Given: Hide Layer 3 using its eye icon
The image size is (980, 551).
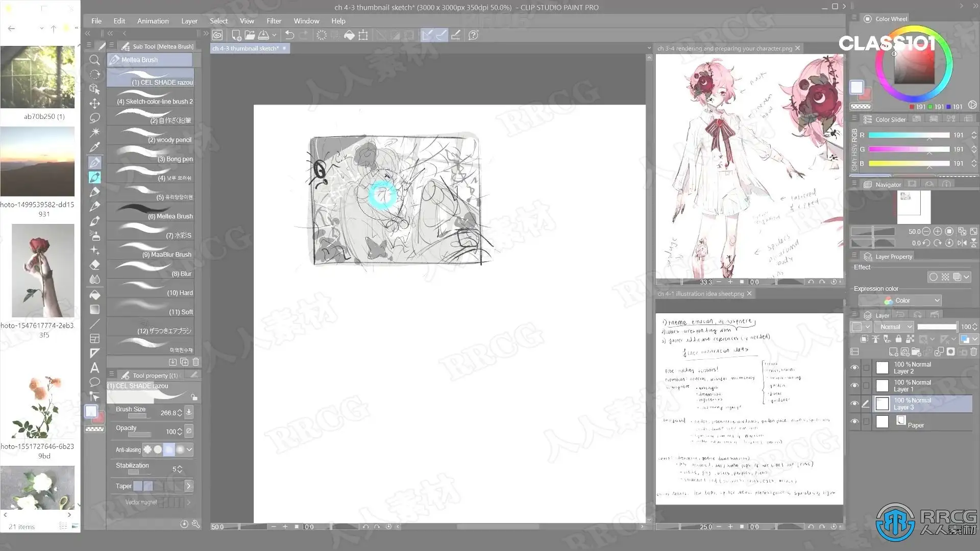Looking at the screenshot, I should click(854, 404).
